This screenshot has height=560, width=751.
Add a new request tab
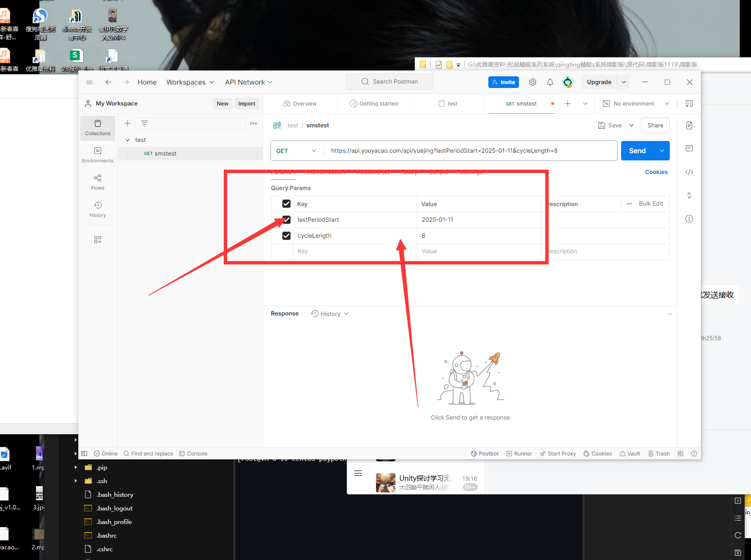point(568,104)
